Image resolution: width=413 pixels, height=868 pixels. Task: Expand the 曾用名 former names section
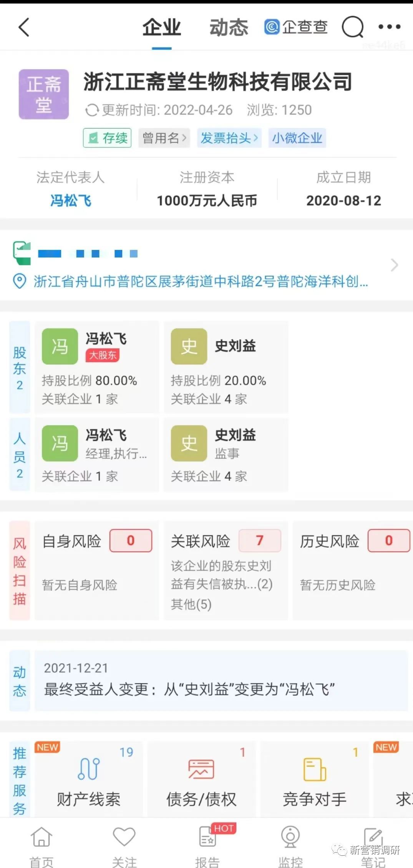[164, 138]
